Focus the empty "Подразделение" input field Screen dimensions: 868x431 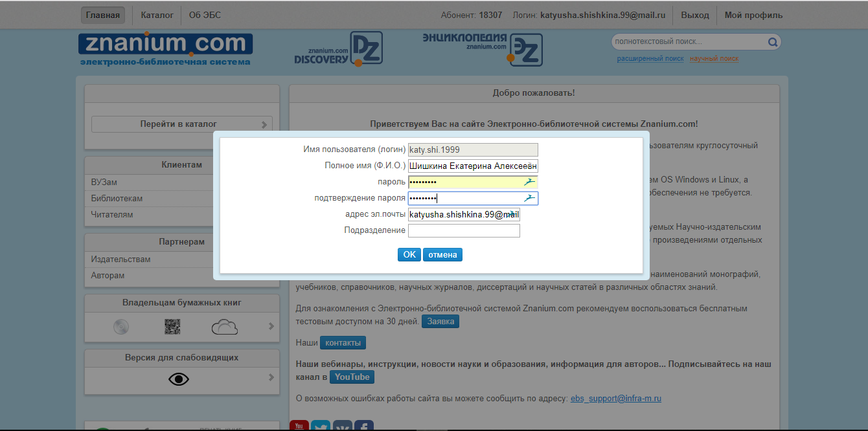(x=464, y=230)
